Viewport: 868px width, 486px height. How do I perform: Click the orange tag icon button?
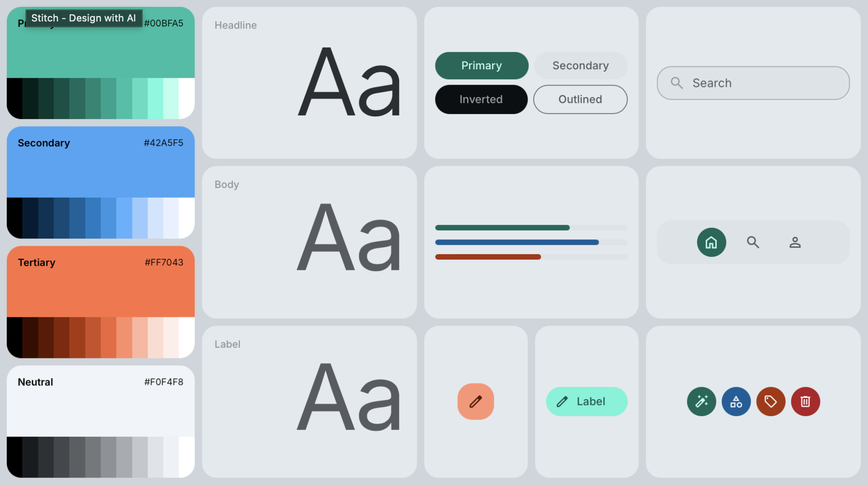[x=770, y=401]
